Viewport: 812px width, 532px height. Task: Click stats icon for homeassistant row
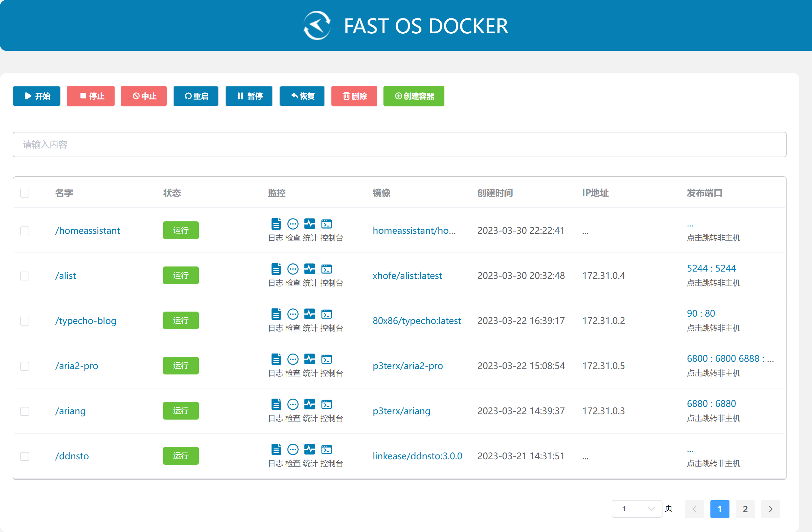pos(309,224)
